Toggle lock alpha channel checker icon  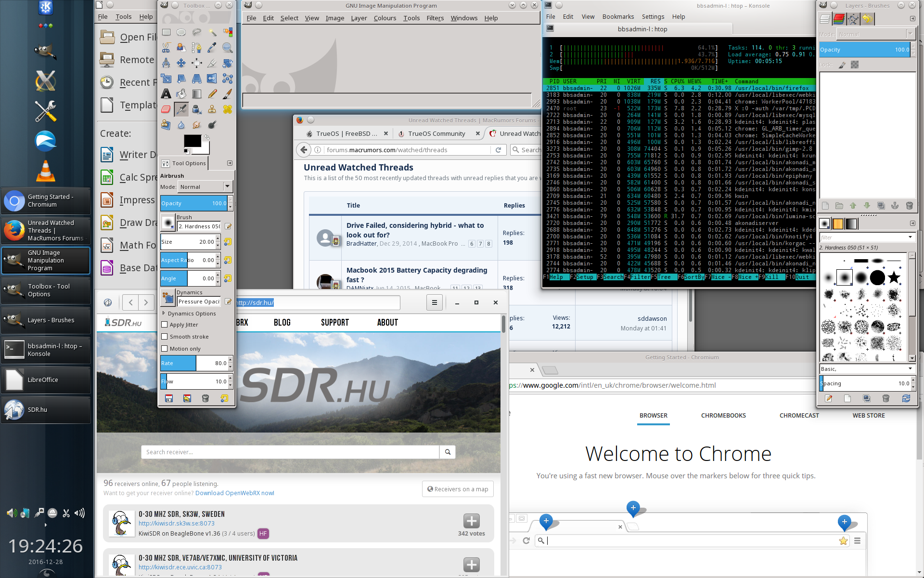(x=855, y=65)
